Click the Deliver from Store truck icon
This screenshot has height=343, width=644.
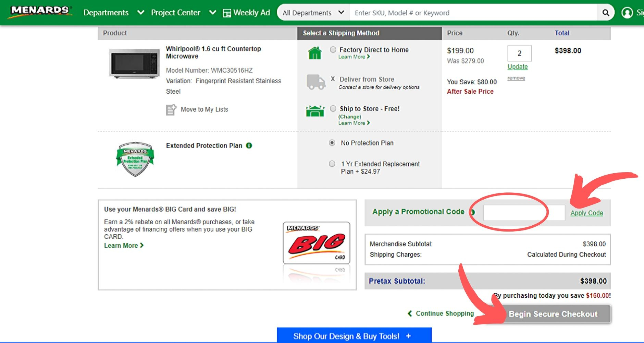coord(316,82)
